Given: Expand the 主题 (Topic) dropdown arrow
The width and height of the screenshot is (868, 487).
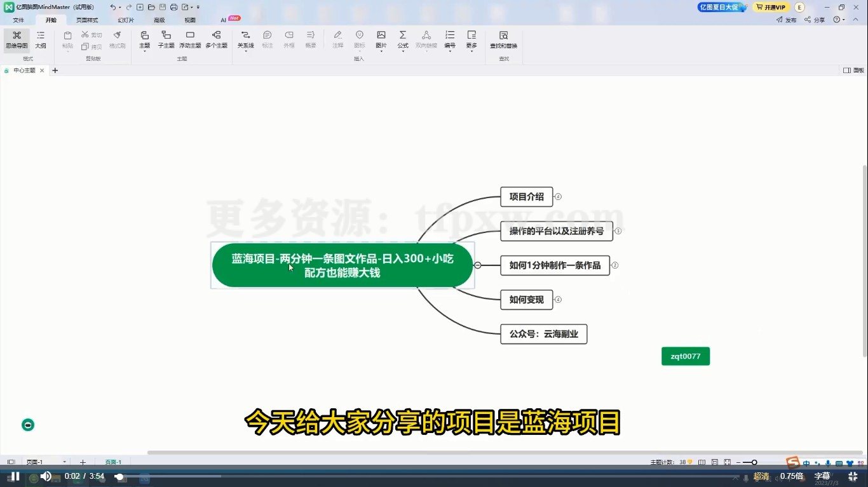Looking at the screenshot, I should click(x=146, y=50).
